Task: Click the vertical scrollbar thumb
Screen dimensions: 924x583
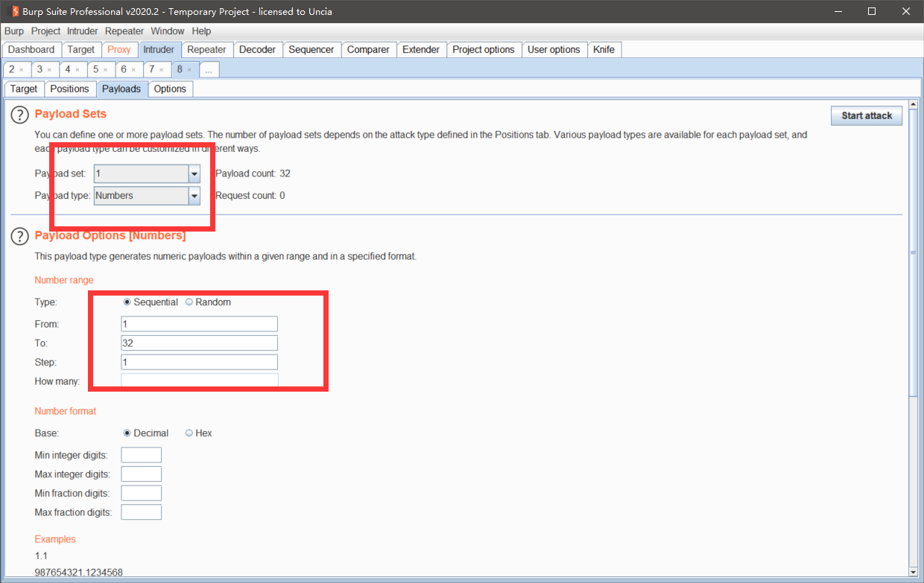Action: [913, 253]
